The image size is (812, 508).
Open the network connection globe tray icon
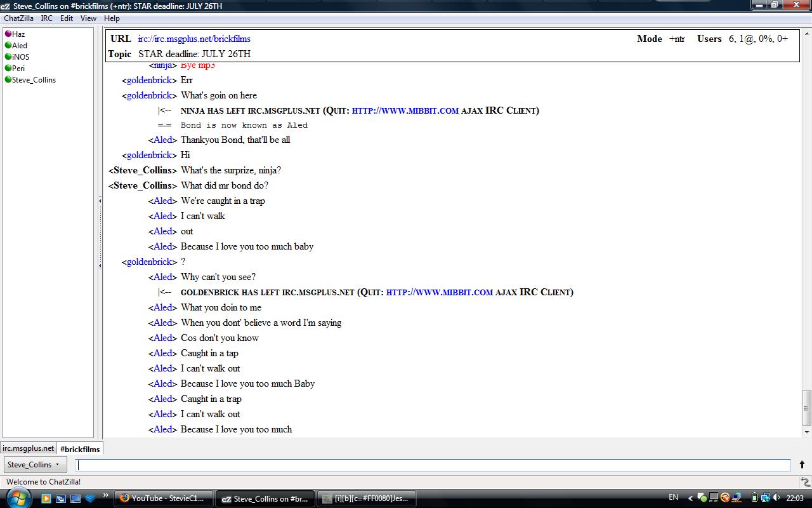[x=766, y=498]
